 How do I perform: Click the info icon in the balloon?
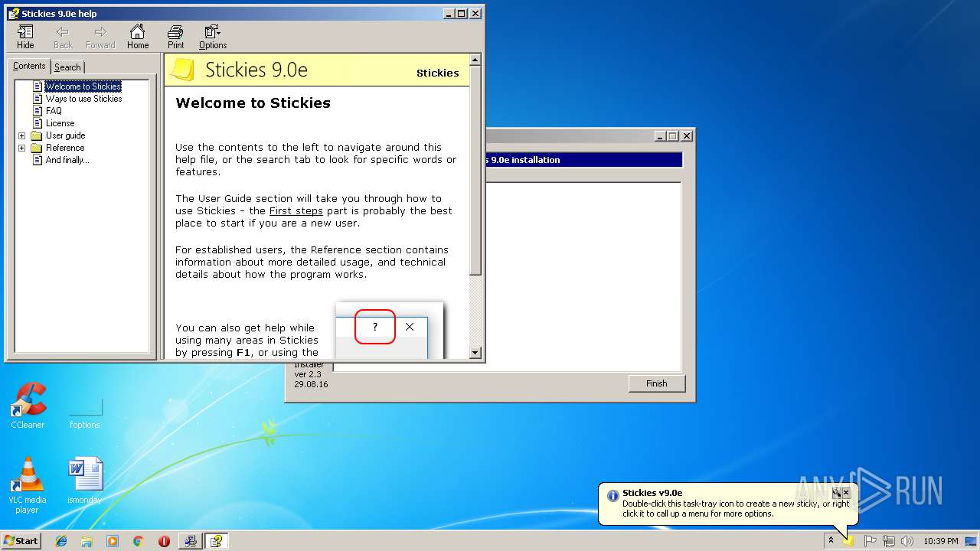tap(612, 495)
